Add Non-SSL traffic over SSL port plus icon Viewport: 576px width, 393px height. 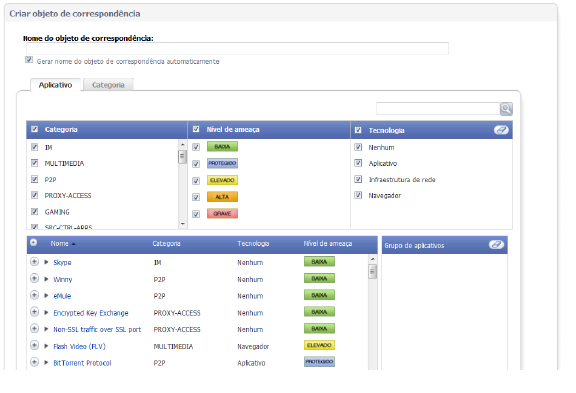pos(34,329)
